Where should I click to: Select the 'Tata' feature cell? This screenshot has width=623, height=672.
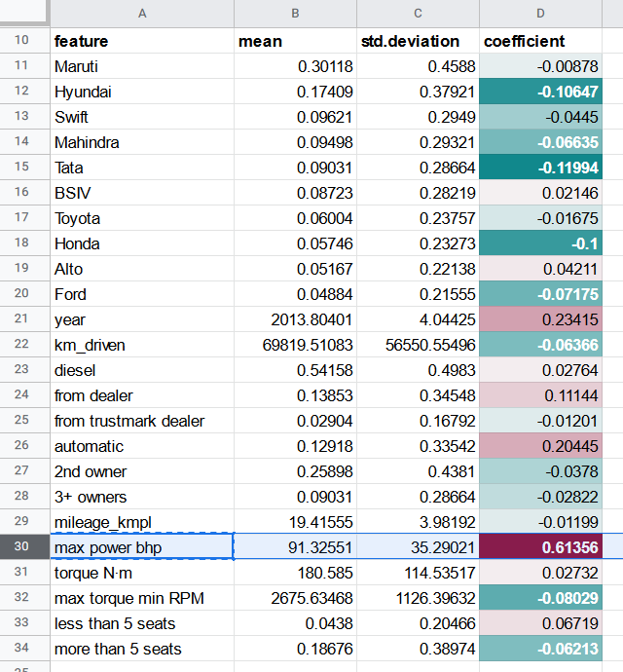142,168
